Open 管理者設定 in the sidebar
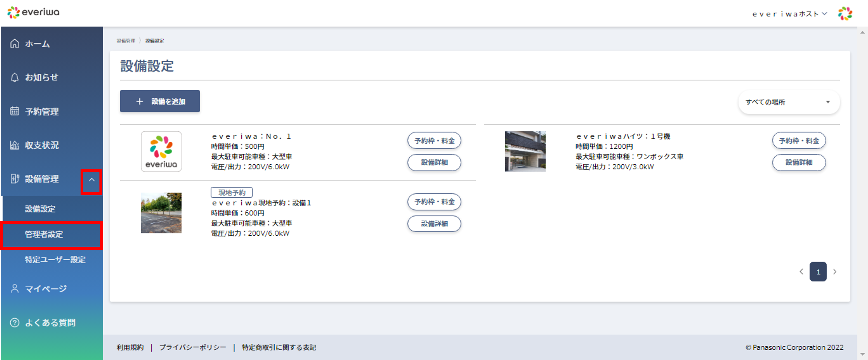 tap(44, 234)
